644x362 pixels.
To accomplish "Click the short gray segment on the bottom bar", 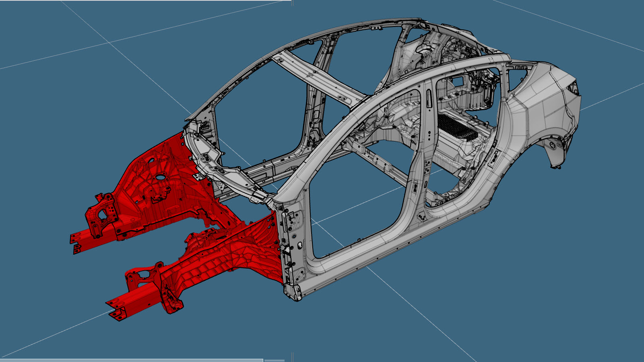I will 274,360.
